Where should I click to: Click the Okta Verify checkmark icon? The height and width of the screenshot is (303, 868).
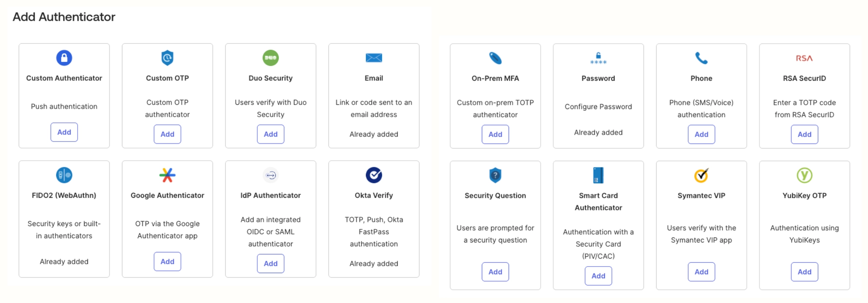[x=374, y=175]
